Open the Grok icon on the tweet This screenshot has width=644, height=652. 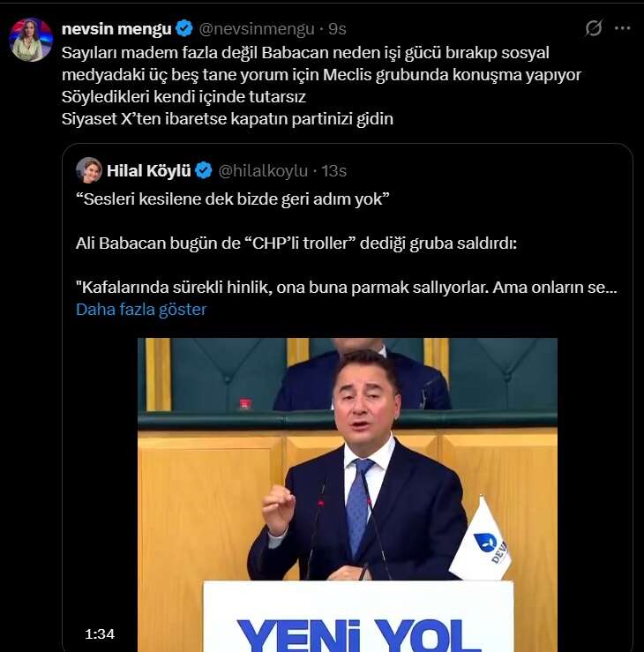[594, 28]
